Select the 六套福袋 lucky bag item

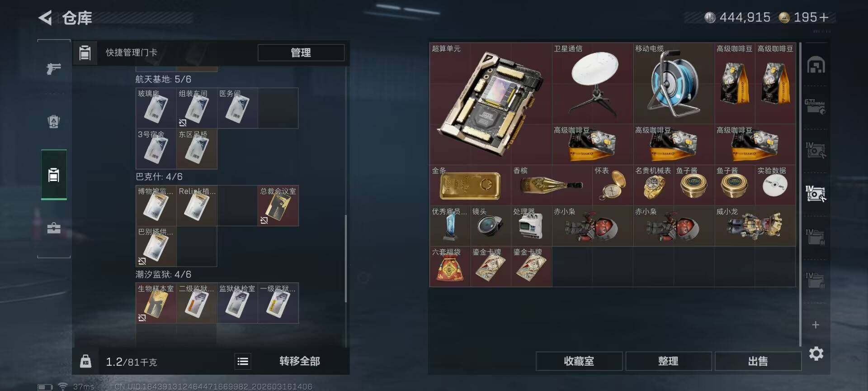[450, 267]
